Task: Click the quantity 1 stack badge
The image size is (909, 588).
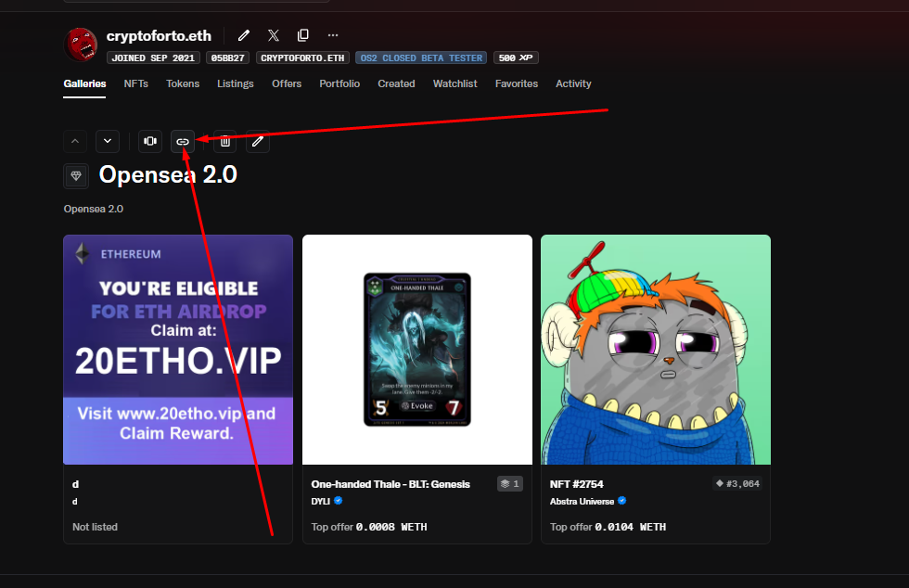Action: [x=510, y=483]
